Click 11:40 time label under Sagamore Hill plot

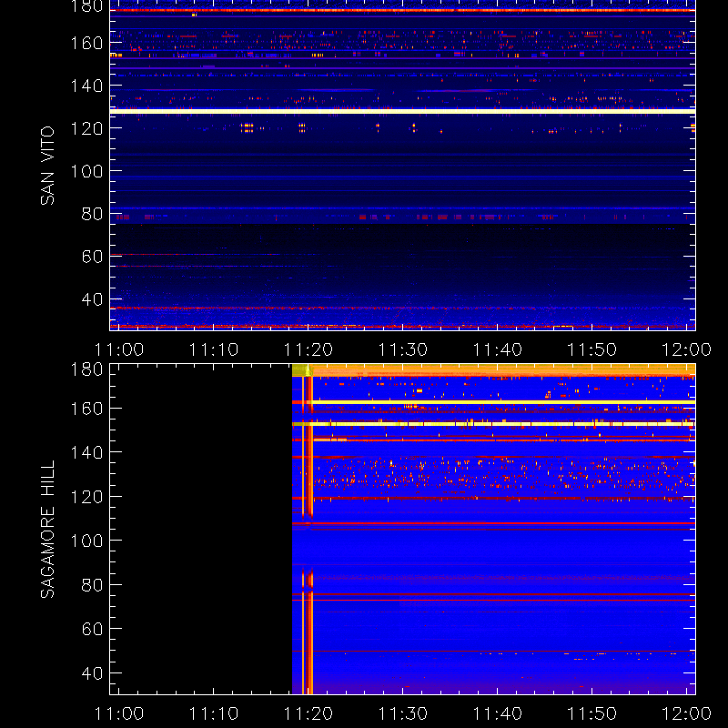(497, 713)
